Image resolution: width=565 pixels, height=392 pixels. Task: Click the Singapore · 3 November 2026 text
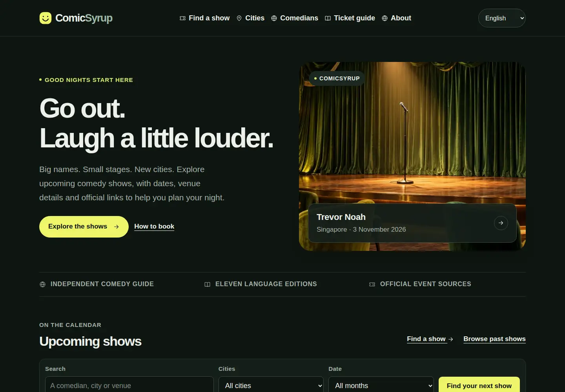pyautogui.click(x=361, y=230)
